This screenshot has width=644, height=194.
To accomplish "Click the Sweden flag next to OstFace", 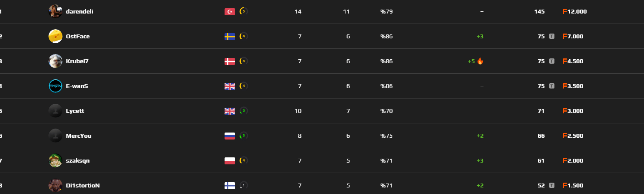I will [x=230, y=37].
